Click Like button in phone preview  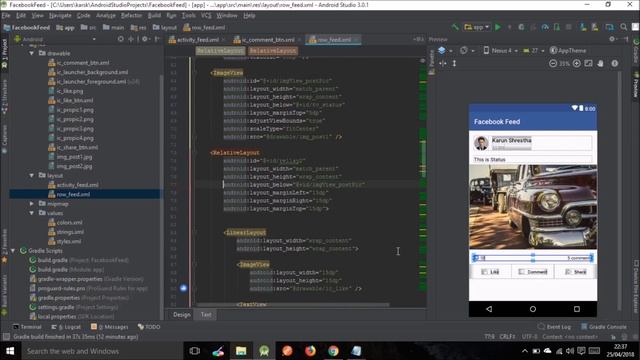click(490, 271)
